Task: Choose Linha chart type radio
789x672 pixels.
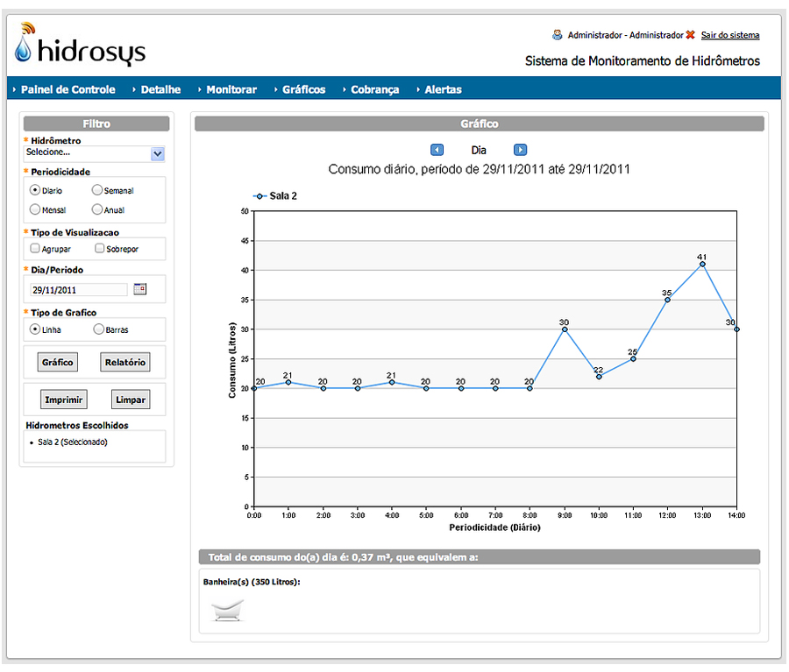Action: (x=35, y=329)
